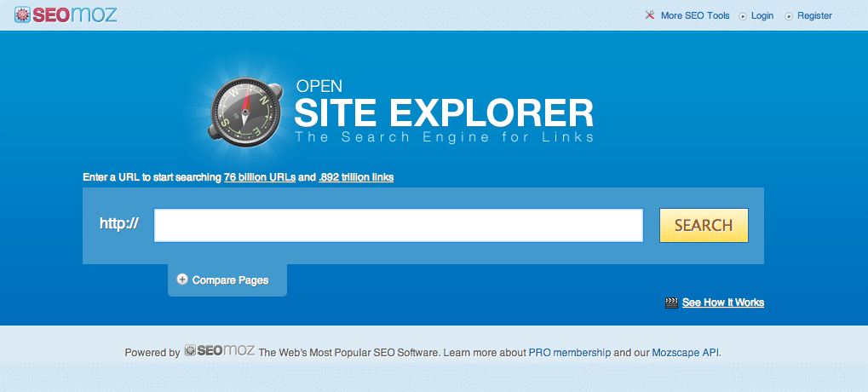Open the Mozscape API link
Image resolution: width=868 pixels, height=392 pixels.
pyautogui.click(x=686, y=353)
